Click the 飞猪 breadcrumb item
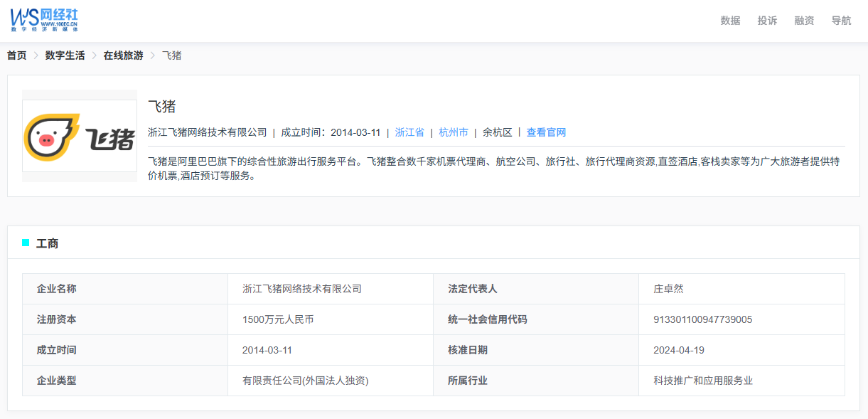The image size is (868, 419). pos(171,55)
